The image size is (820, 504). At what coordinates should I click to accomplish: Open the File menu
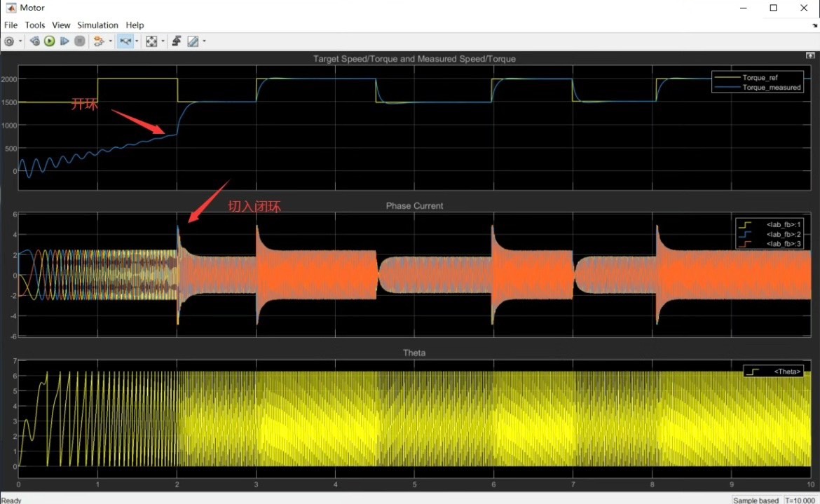(11, 25)
